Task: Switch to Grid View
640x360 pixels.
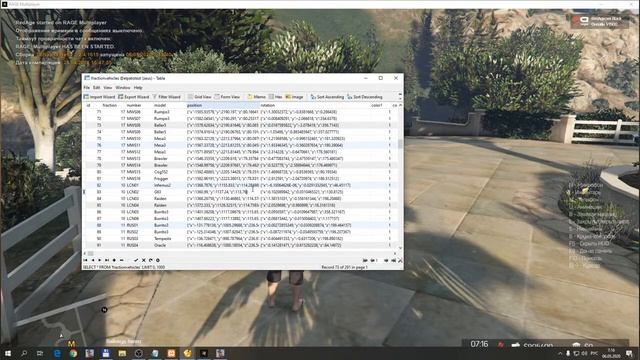Action: [x=200, y=97]
